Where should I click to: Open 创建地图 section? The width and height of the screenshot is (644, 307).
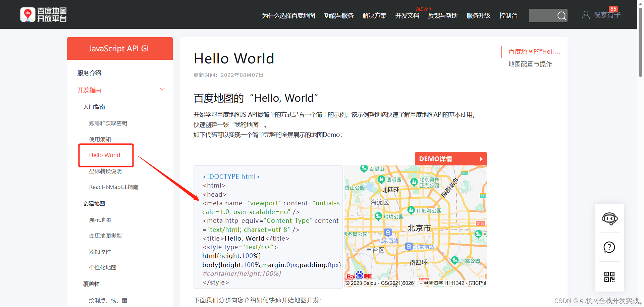click(x=94, y=204)
